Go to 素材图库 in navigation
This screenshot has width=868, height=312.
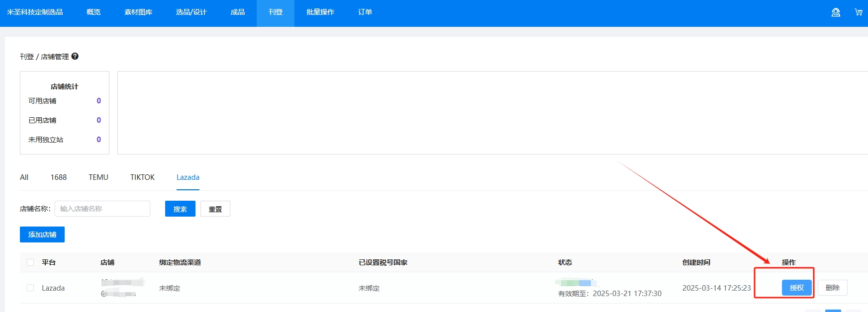(138, 12)
